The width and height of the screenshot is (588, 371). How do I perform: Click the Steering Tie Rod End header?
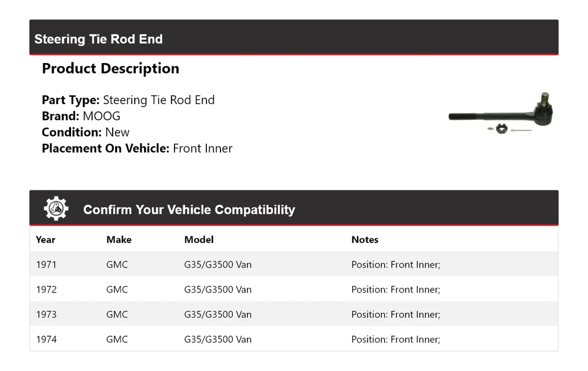click(99, 39)
